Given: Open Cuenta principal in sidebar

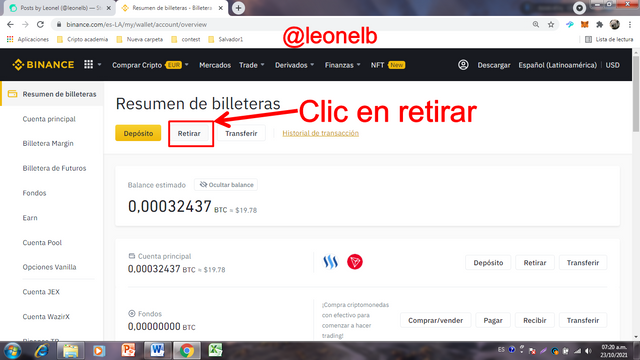Looking at the screenshot, I should click(49, 119).
